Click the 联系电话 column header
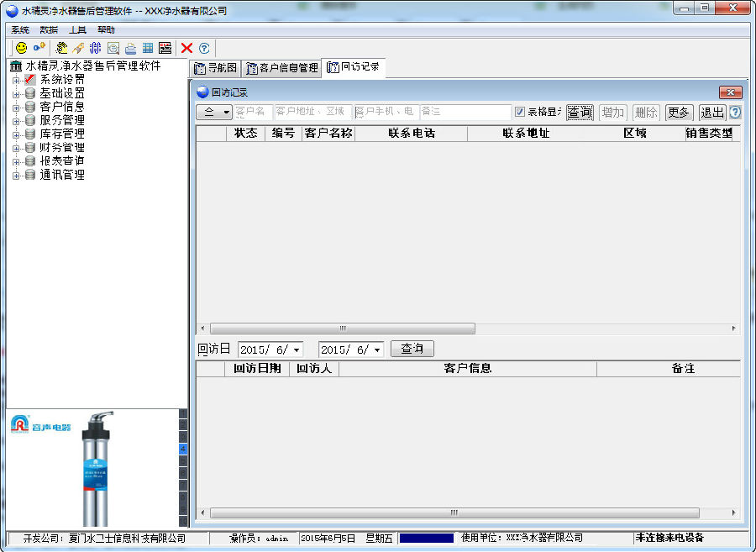The height and width of the screenshot is (552, 756). 412,134
